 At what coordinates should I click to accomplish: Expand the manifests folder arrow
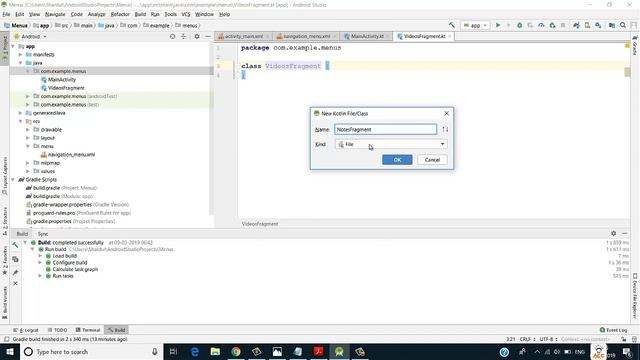(20, 54)
